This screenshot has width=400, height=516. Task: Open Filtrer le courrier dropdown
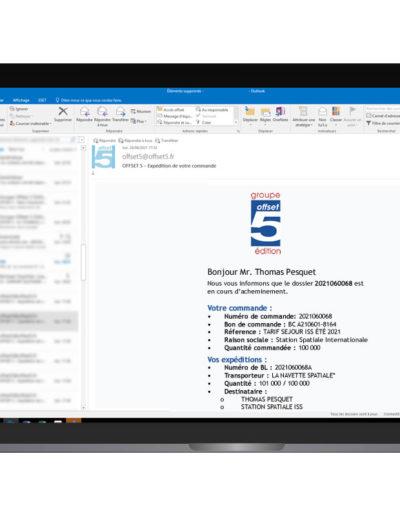click(383, 123)
